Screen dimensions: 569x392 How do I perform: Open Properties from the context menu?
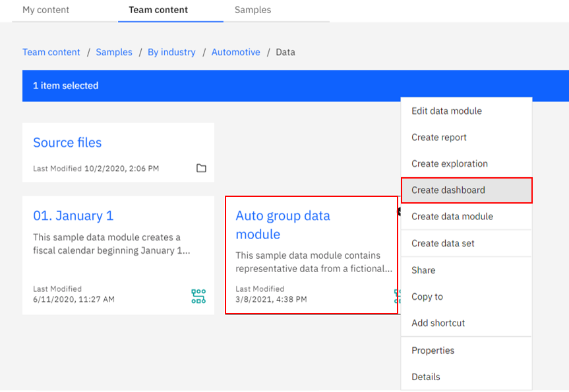[433, 350]
